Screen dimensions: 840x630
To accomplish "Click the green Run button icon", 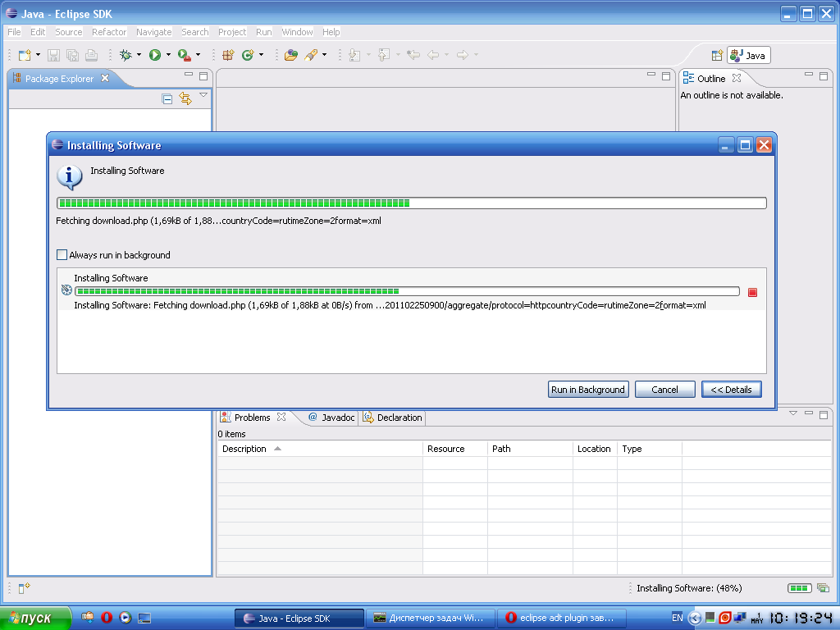I will pyautogui.click(x=154, y=55).
